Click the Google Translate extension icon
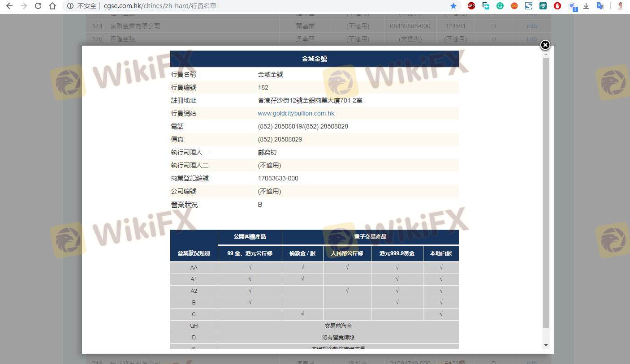 click(x=600, y=6)
